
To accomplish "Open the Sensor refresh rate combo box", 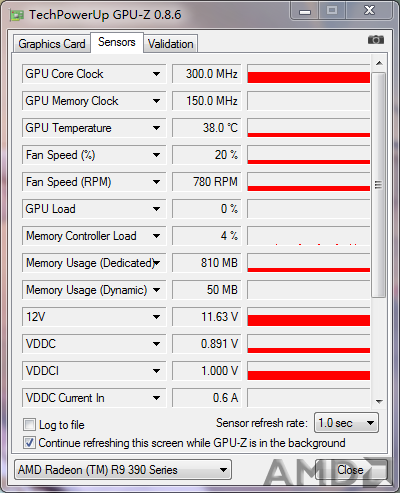I will (x=346, y=423).
